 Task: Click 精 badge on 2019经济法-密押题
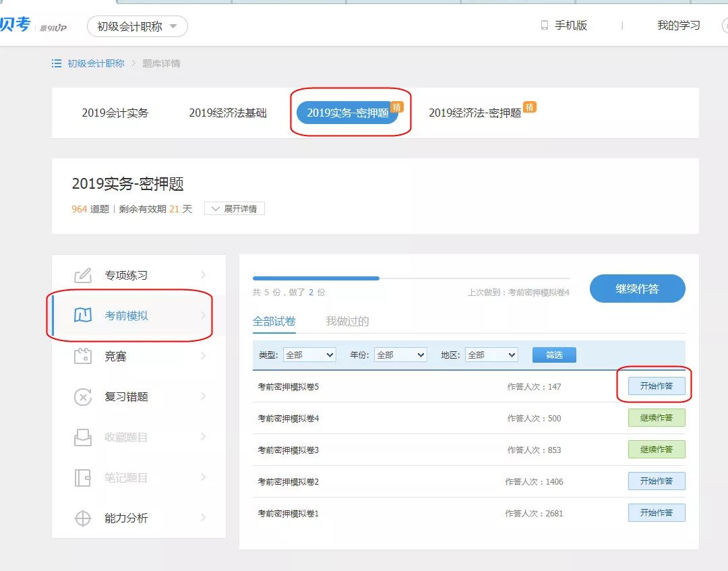click(x=529, y=107)
